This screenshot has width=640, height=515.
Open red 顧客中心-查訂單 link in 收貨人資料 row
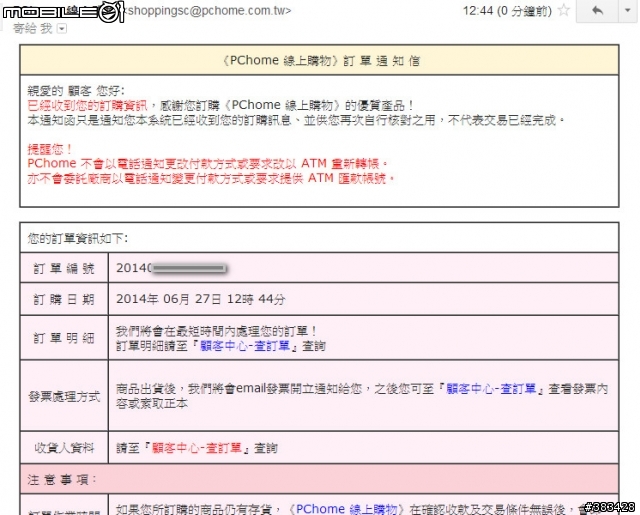point(197,448)
